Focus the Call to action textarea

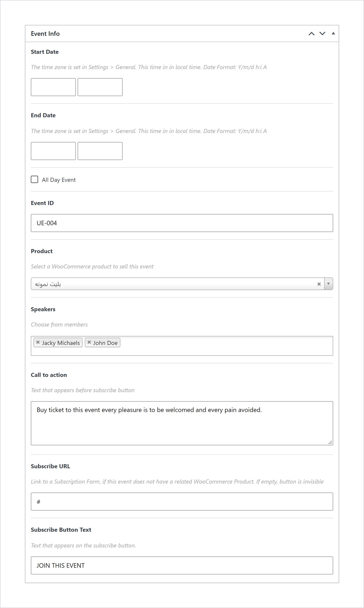182,423
